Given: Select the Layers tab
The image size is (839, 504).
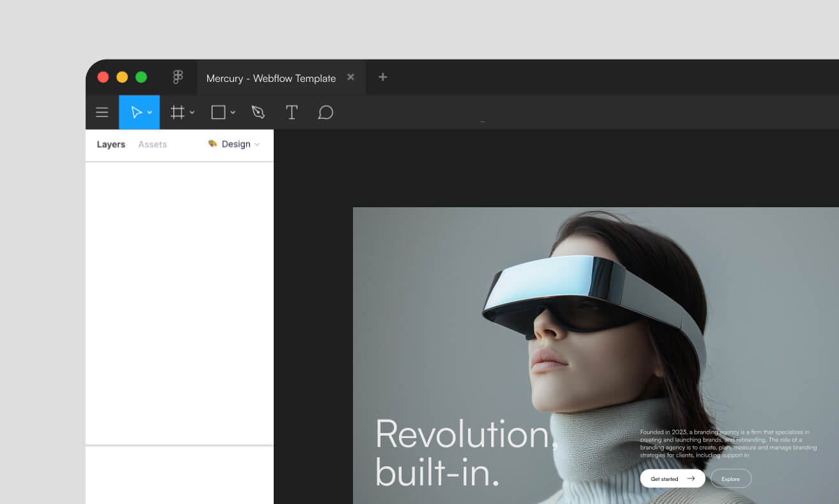Looking at the screenshot, I should pyautogui.click(x=111, y=144).
